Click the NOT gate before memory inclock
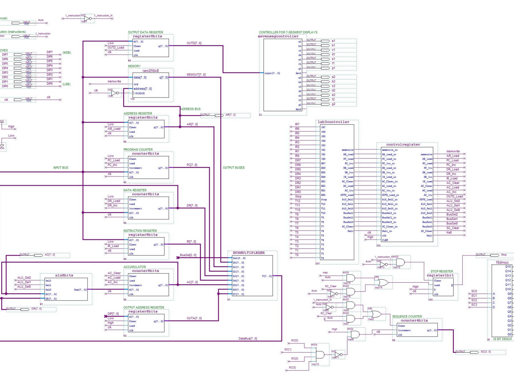 [115, 93]
